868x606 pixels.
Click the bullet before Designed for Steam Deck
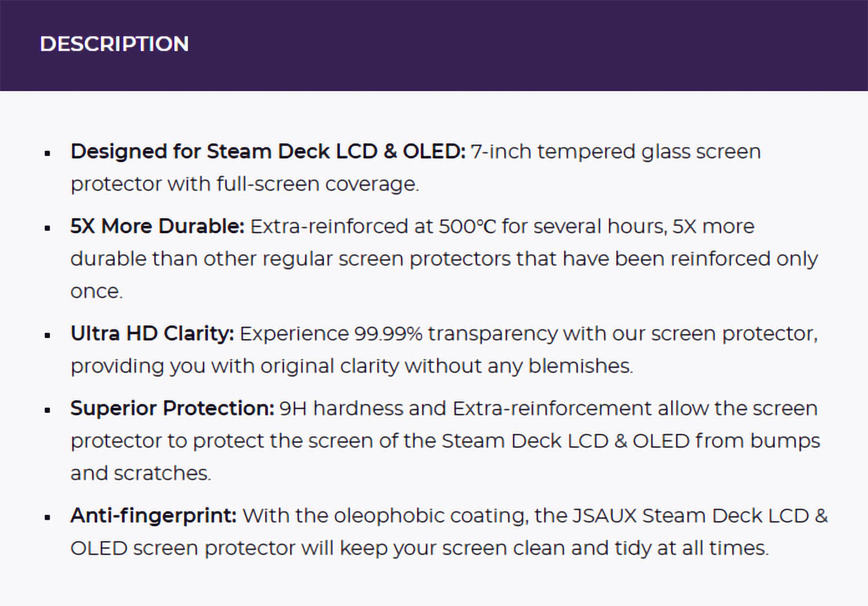(47, 154)
